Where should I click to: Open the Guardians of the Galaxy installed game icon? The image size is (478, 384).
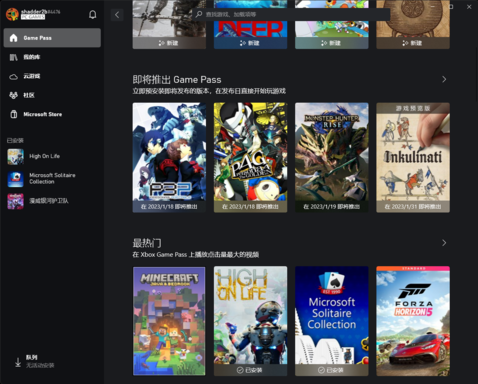click(16, 201)
